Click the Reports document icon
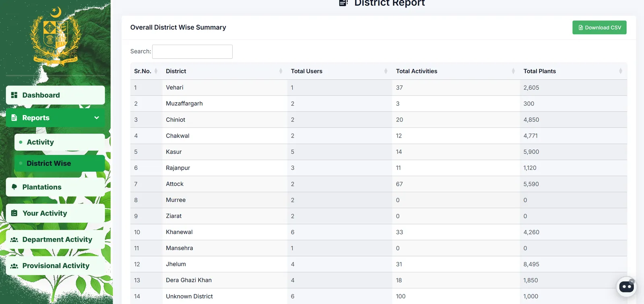Image resolution: width=644 pixels, height=304 pixels. (14, 117)
